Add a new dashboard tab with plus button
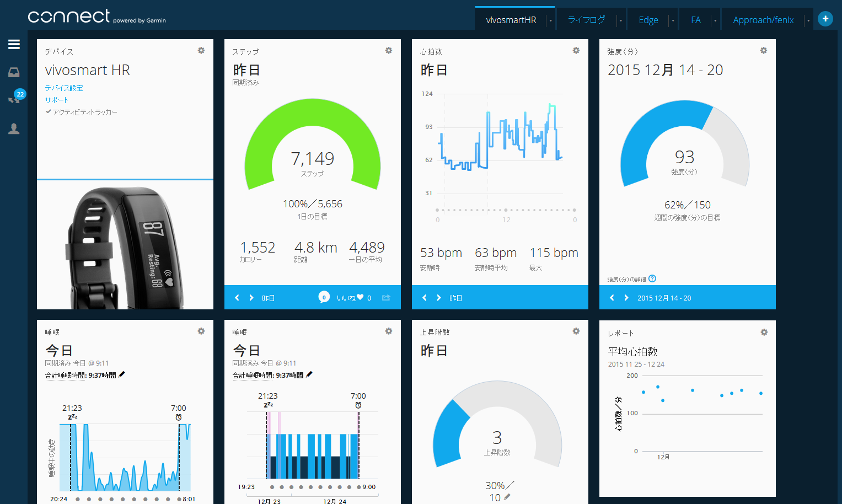Image resolution: width=842 pixels, height=504 pixels. 825,19
